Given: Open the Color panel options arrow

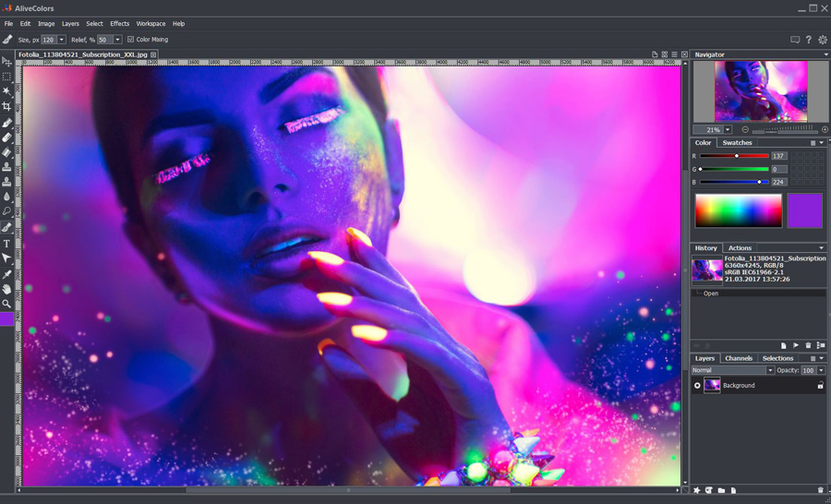Looking at the screenshot, I should point(822,143).
